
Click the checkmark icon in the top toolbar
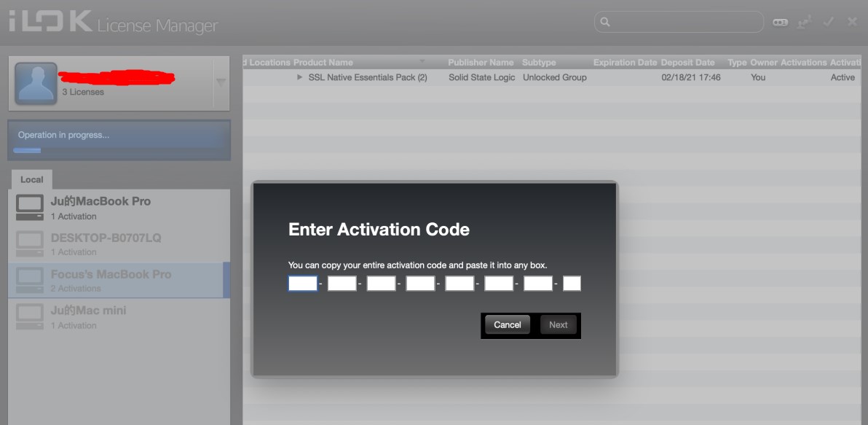[829, 22]
